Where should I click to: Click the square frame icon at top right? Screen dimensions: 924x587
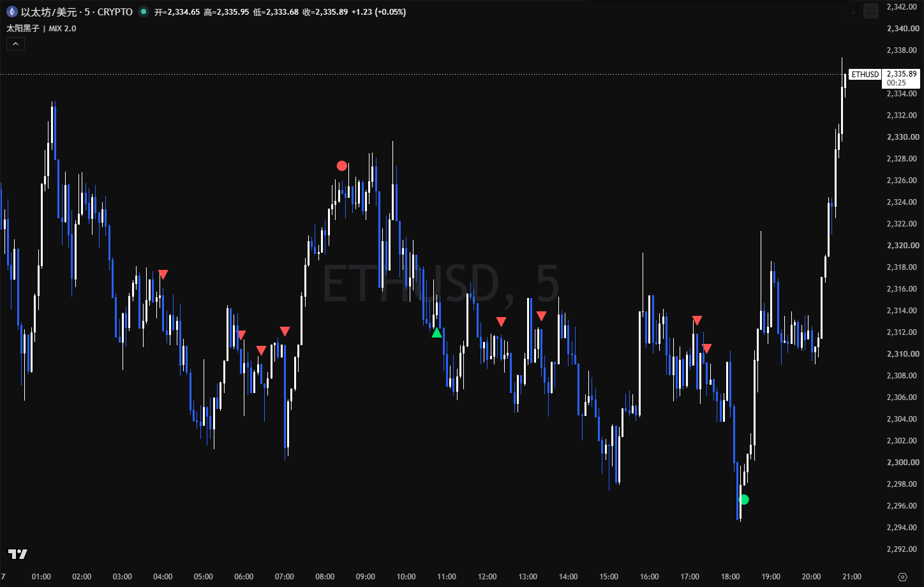point(870,11)
